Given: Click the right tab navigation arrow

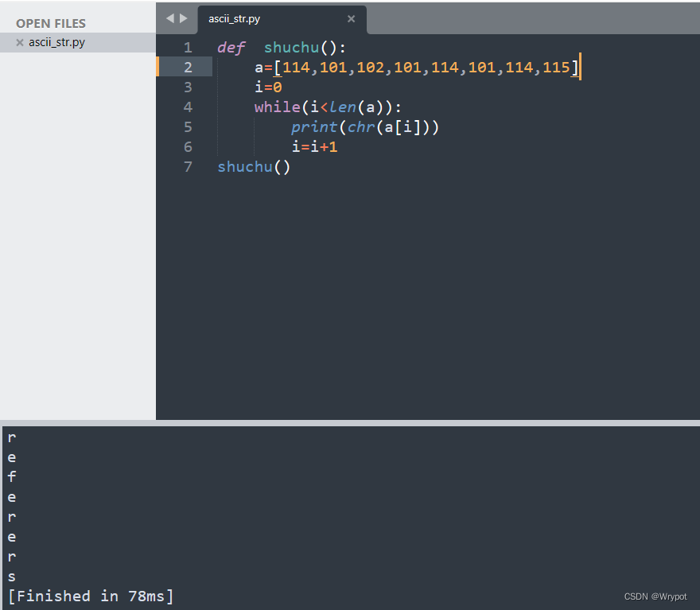Looking at the screenshot, I should (184, 18).
